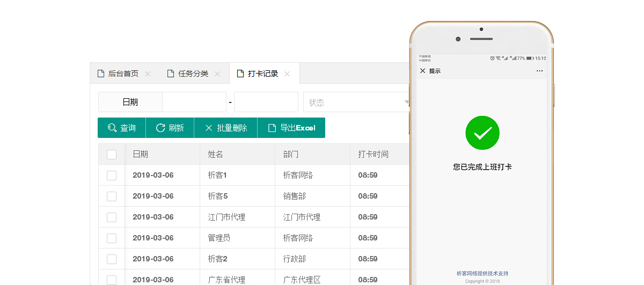Click the phone's battery status icon
Screen dimensions: 644x285
(x=530, y=58)
